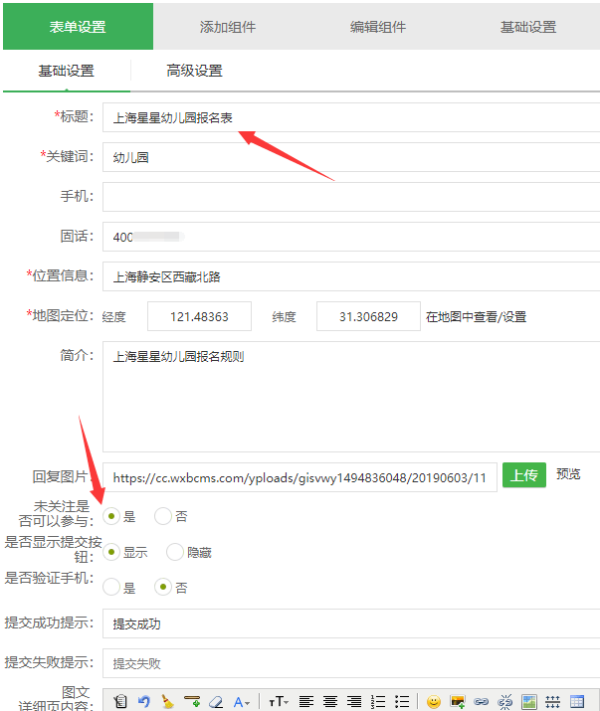Align text left in editor
Viewport: 600px width, 711px height.
[x=306, y=701]
